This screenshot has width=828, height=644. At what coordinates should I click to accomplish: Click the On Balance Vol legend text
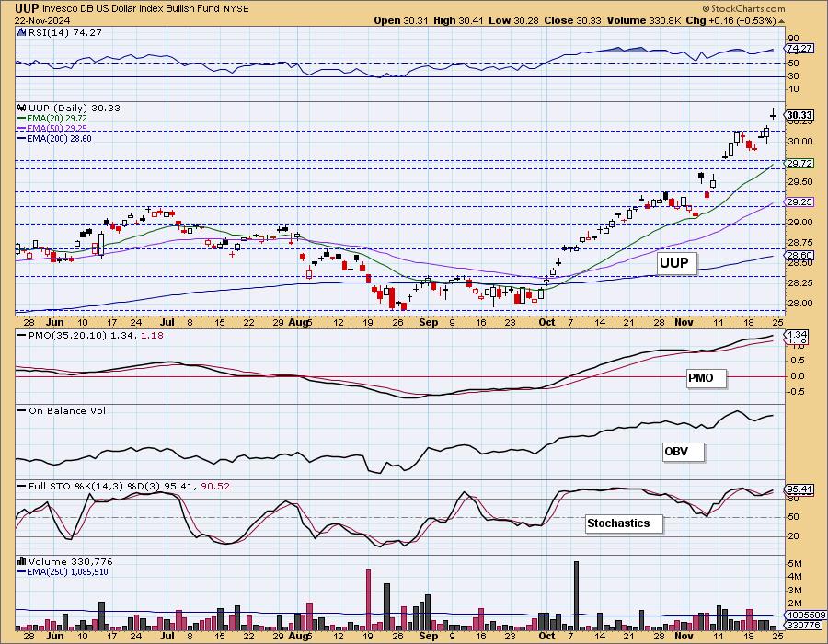click(67, 410)
